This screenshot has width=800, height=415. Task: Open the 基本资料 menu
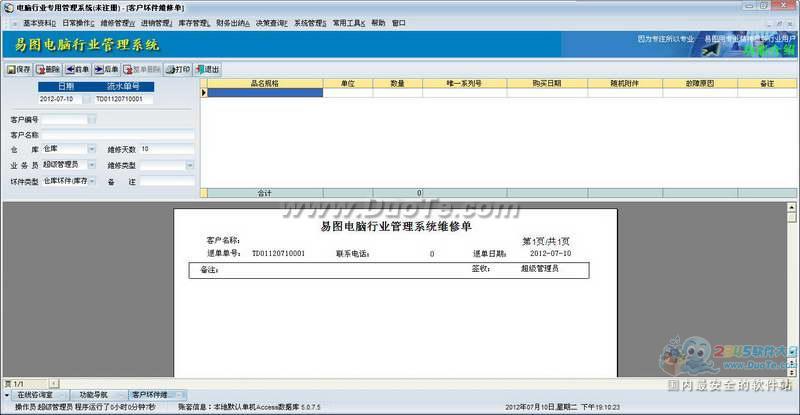39,23
